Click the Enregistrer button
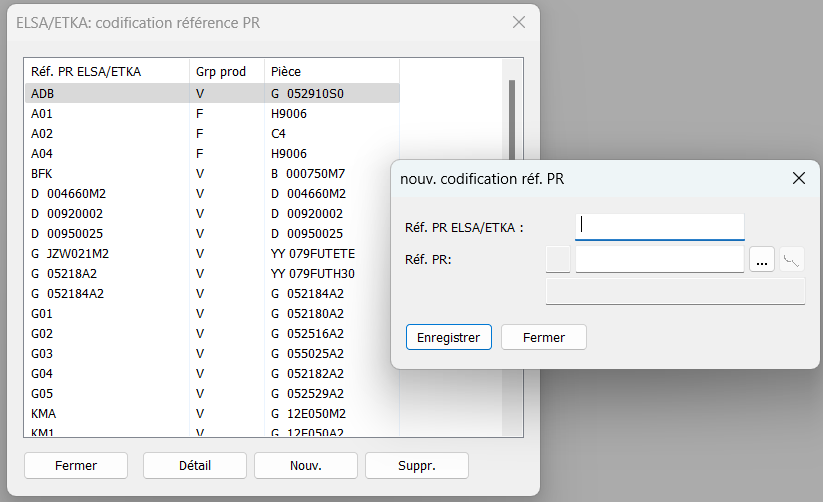823x502 pixels. [449, 337]
